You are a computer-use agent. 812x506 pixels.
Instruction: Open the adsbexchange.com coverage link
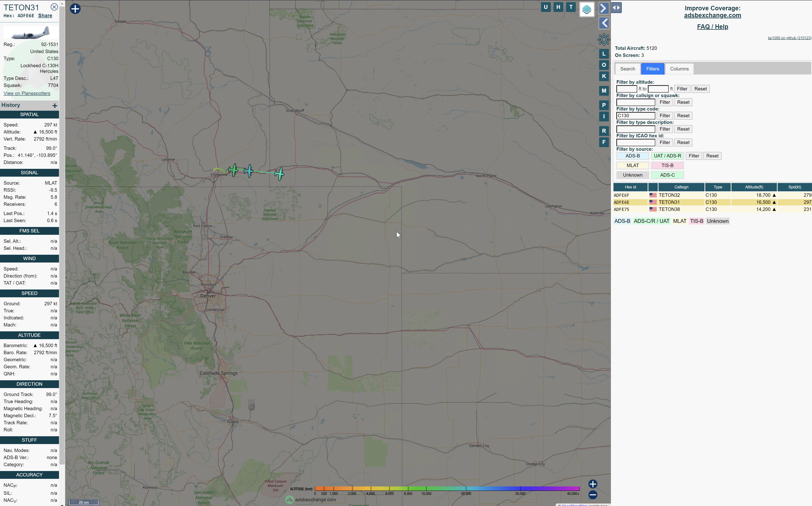(712, 15)
